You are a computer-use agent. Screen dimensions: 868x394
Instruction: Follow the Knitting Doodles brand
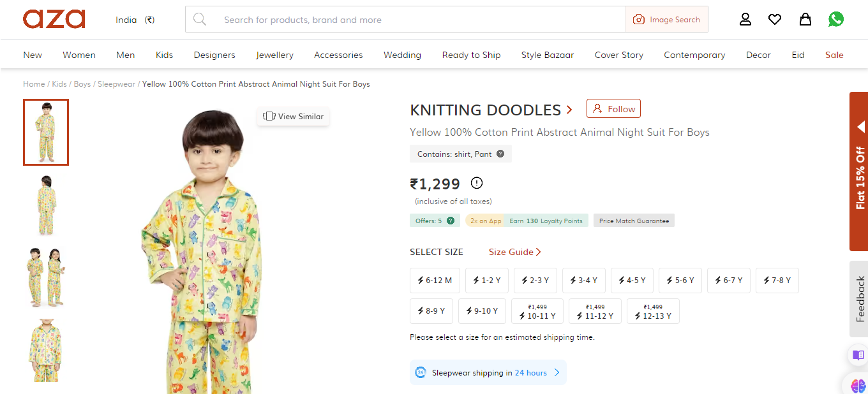point(613,109)
